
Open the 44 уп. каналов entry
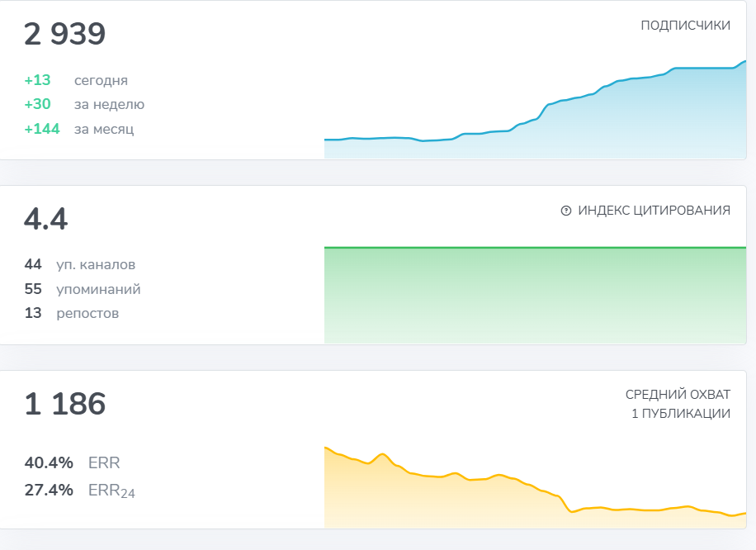(x=80, y=264)
